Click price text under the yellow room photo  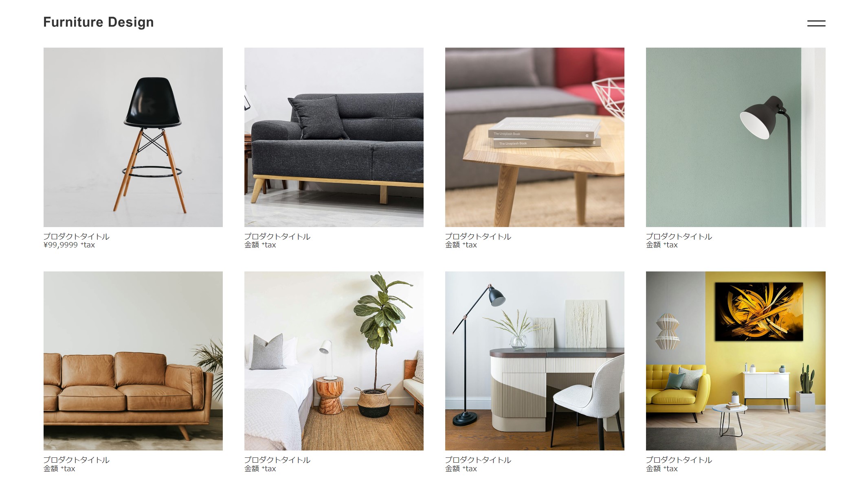click(x=662, y=469)
